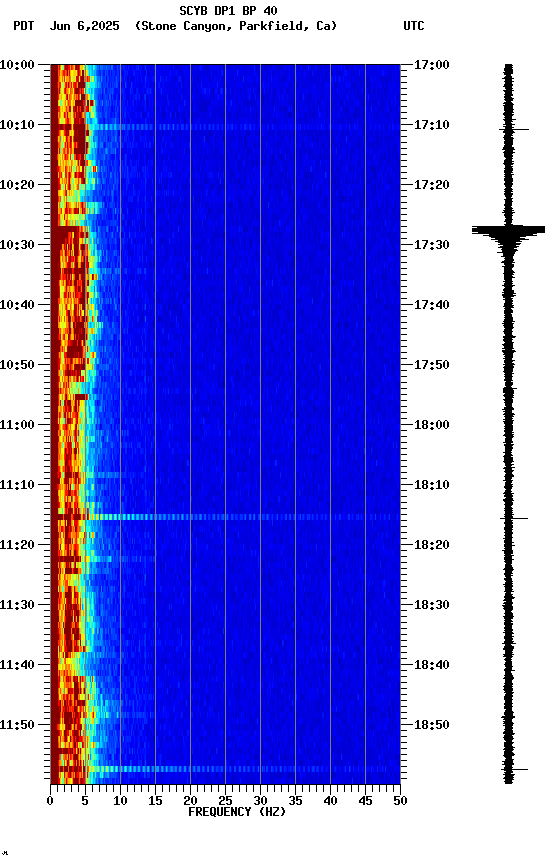Screen dimensions: 552x864
Task: Click the seismogram tick mark near 18:57 UTC
Action: pyautogui.click(x=515, y=769)
